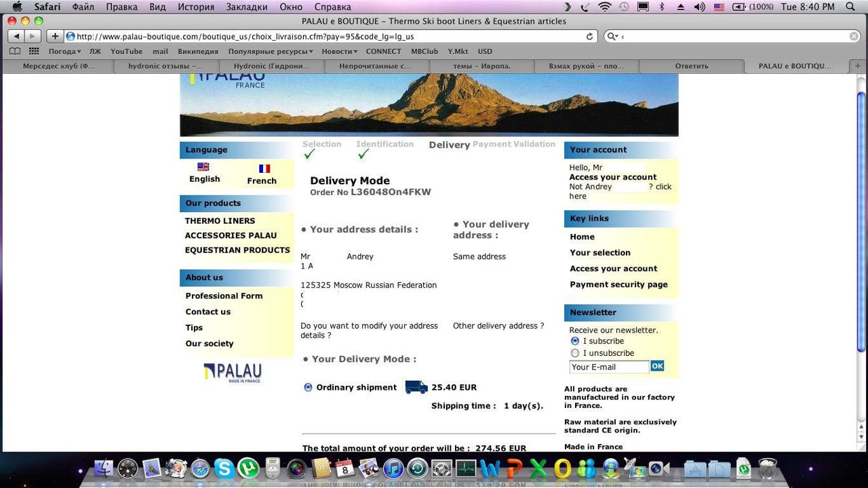
Task: Click the THERMO LINERS product link
Action: (x=220, y=221)
